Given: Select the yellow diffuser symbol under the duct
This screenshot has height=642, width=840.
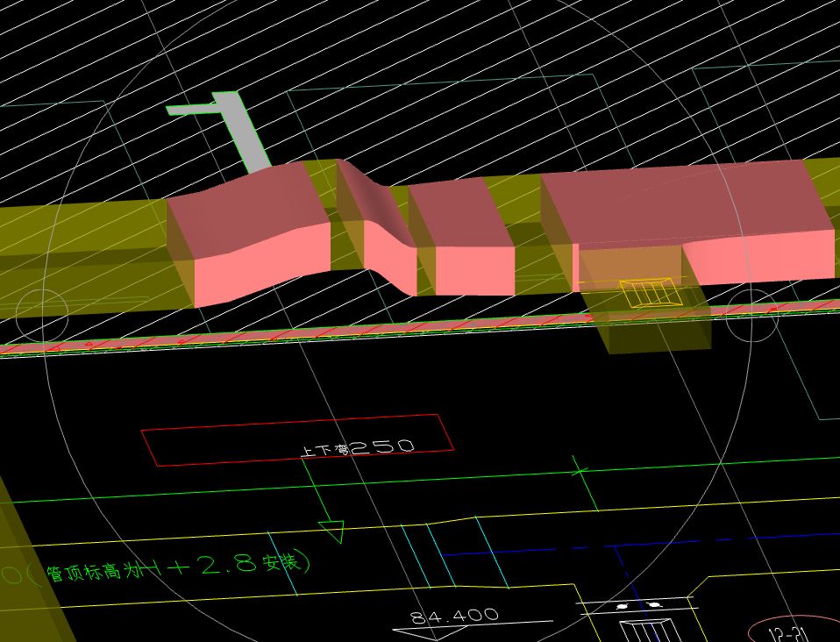Looking at the screenshot, I should [651, 293].
